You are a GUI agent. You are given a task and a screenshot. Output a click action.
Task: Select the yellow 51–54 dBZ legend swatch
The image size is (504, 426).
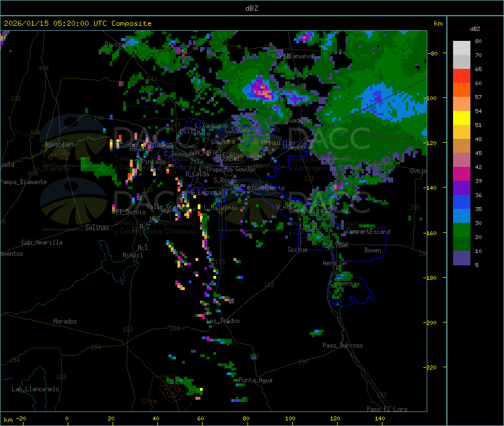tap(461, 118)
